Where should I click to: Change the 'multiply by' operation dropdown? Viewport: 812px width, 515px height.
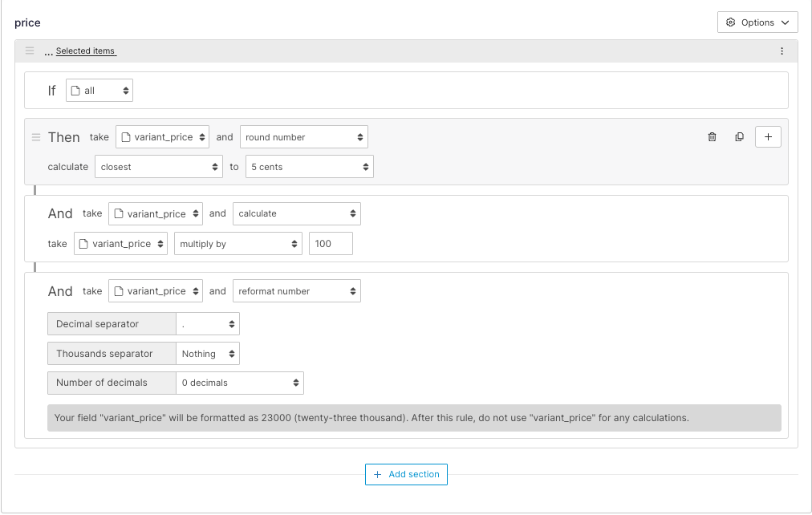(x=238, y=244)
